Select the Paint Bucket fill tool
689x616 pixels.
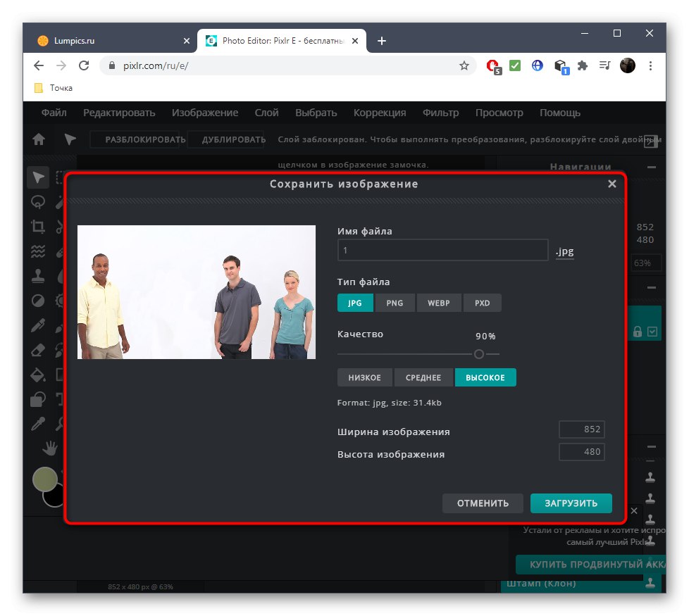point(38,375)
